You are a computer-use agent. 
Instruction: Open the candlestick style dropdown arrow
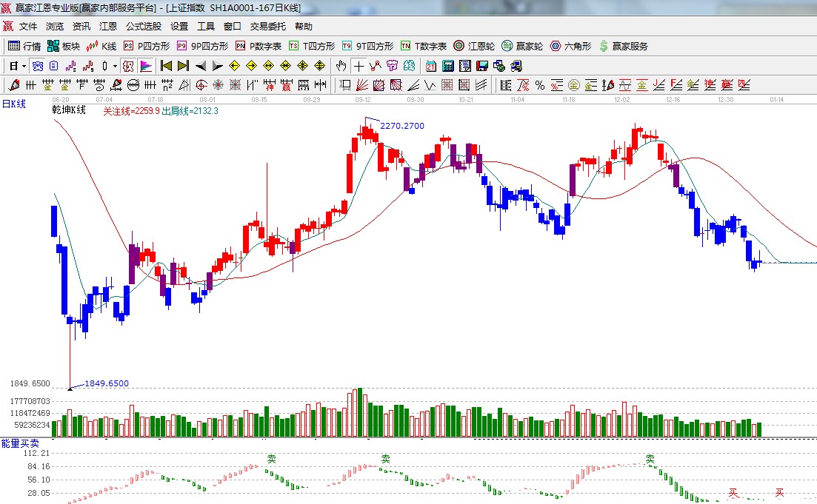[x=115, y=66]
